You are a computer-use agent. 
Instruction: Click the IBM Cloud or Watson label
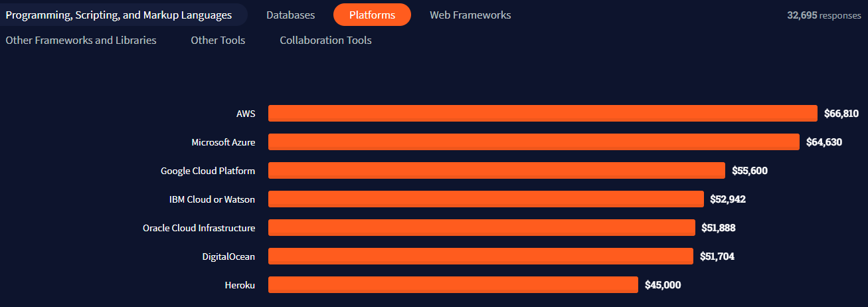[213, 199]
